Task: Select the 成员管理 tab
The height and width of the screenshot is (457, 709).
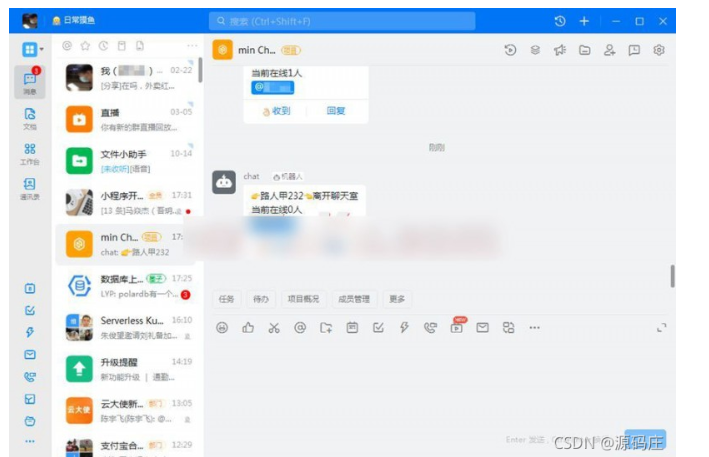Action: 354,299
